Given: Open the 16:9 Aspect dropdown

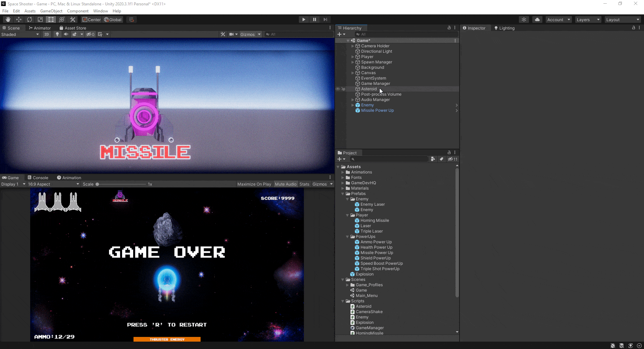Looking at the screenshot, I should tap(54, 184).
